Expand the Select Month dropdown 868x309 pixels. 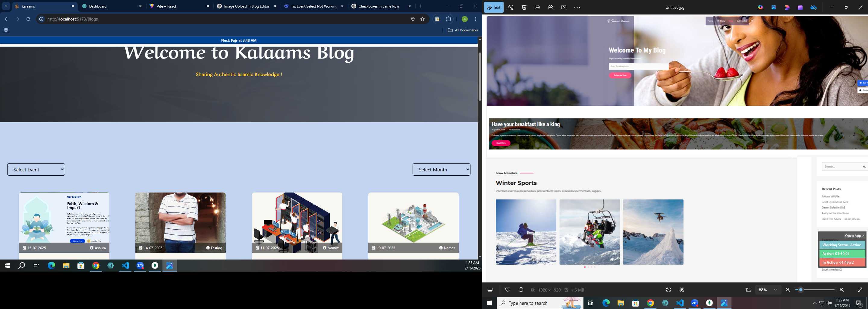(x=442, y=169)
